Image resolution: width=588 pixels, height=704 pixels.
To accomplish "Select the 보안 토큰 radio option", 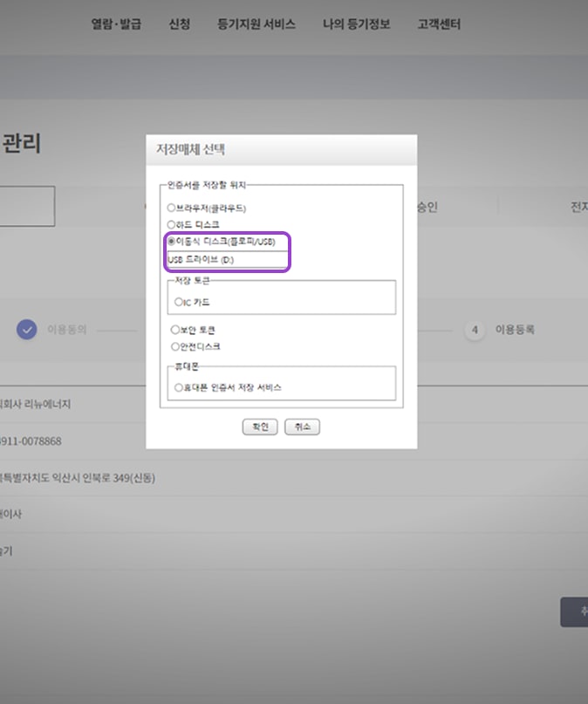I will click(174, 330).
